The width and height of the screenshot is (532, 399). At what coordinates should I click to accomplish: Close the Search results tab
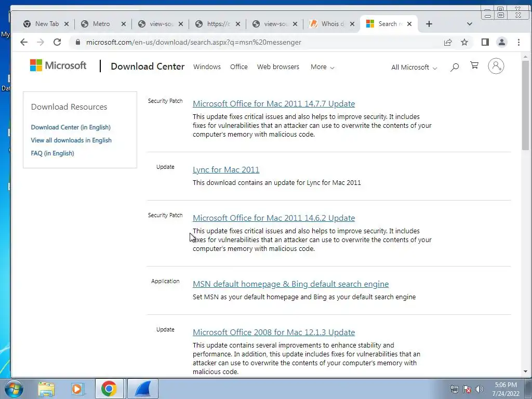409,24
